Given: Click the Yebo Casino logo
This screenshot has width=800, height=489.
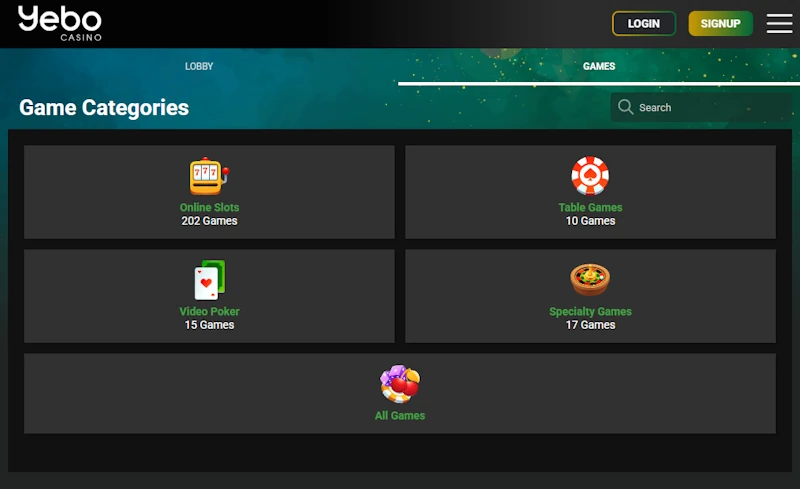Looking at the screenshot, I should tap(60, 23).
